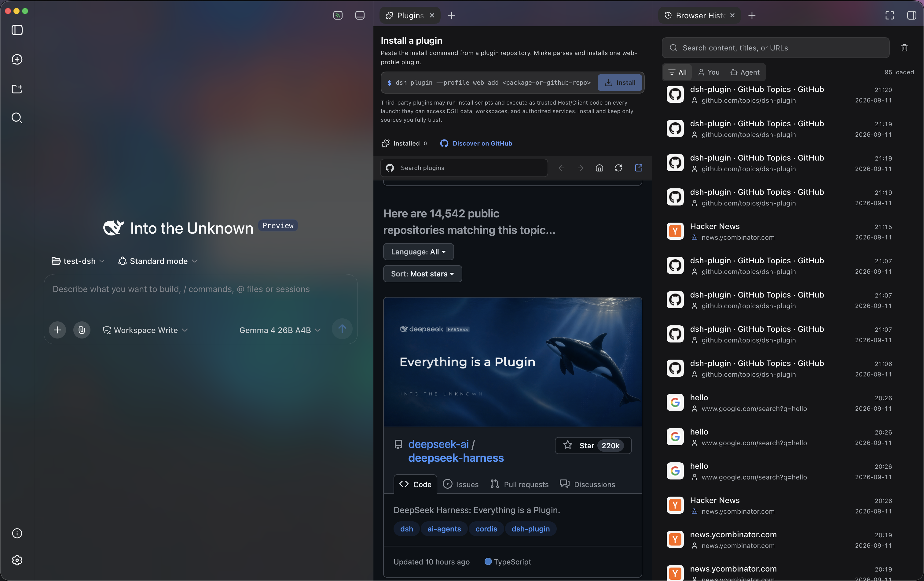This screenshot has height=581, width=924.
Task: Add context with the plus button in composer
Action: (x=57, y=329)
